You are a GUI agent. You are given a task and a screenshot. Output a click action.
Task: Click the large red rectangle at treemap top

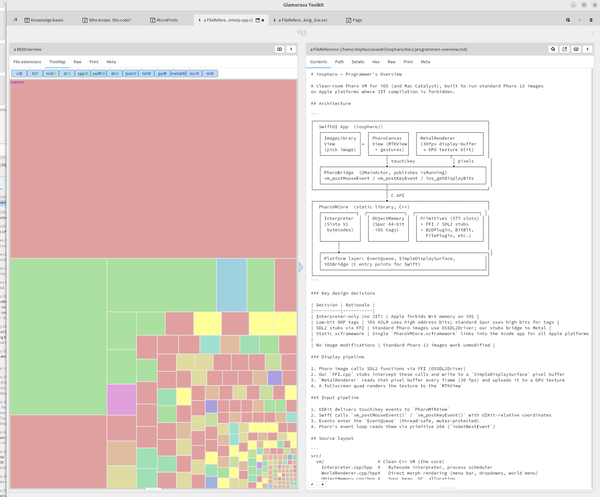(x=153, y=170)
